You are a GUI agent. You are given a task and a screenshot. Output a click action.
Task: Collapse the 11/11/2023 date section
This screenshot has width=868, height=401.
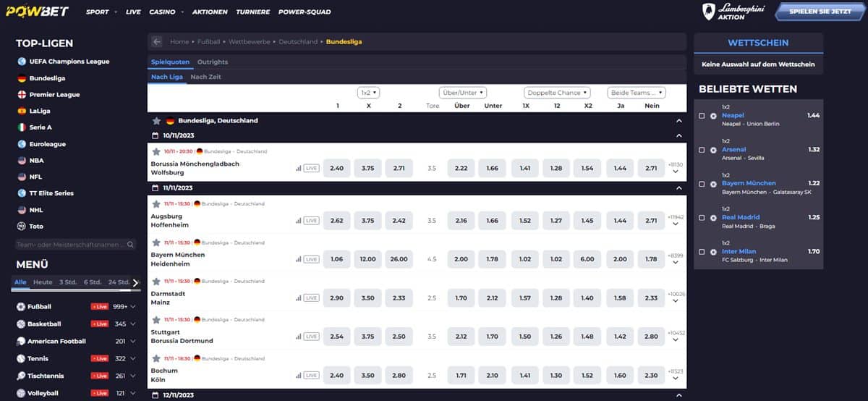pyautogui.click(x=678, y=187)
